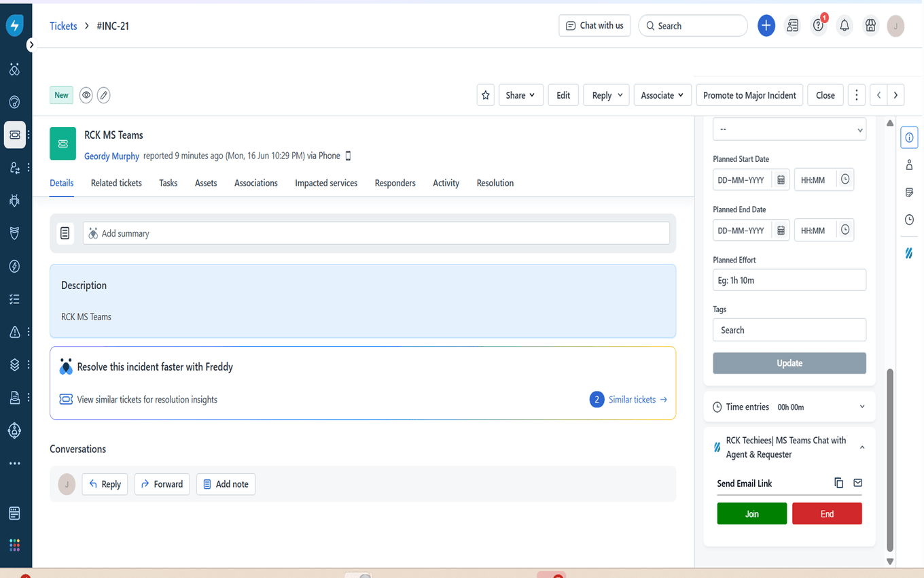Copy the Send Email Link
Image resolution: width=924 pixels, height=578 pixels.
coord(839,483)
